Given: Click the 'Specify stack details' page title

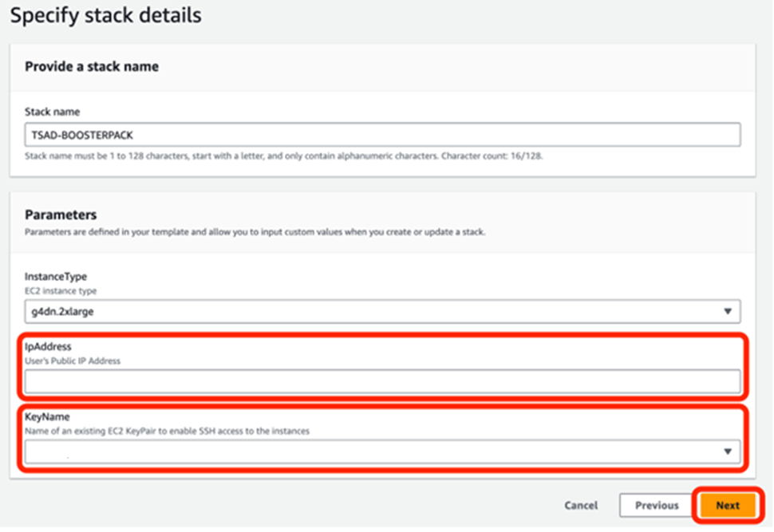Looking at the screenshot, I should click(105, 14).
